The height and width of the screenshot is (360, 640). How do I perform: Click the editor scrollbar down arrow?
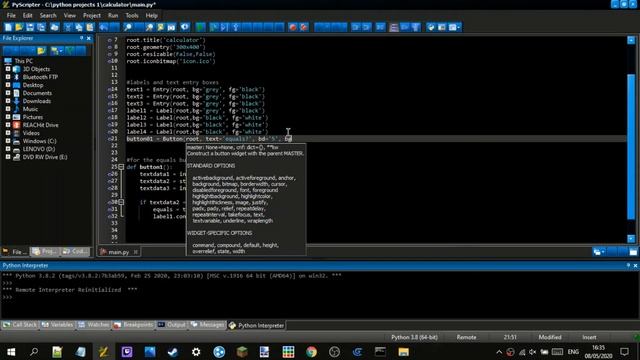pos(631,238)
